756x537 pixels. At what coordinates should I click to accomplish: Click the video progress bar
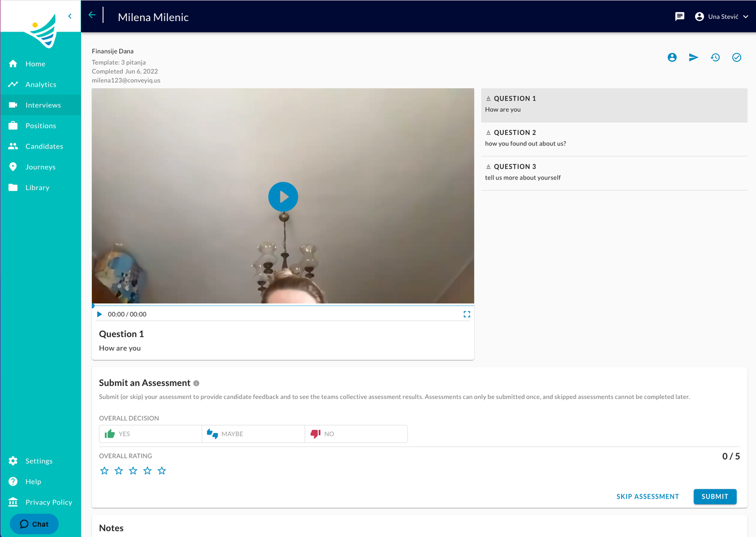(283, 305)
